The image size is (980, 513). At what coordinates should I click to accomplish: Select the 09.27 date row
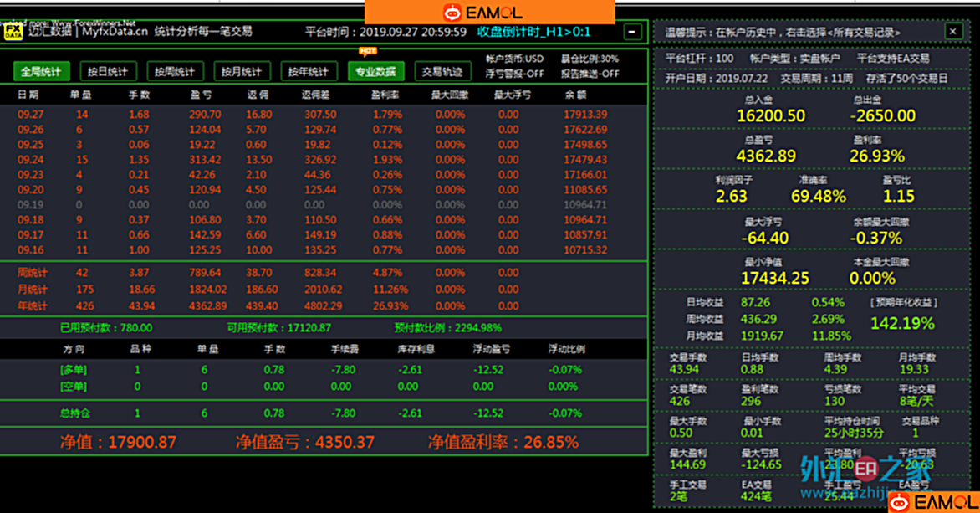30,115
